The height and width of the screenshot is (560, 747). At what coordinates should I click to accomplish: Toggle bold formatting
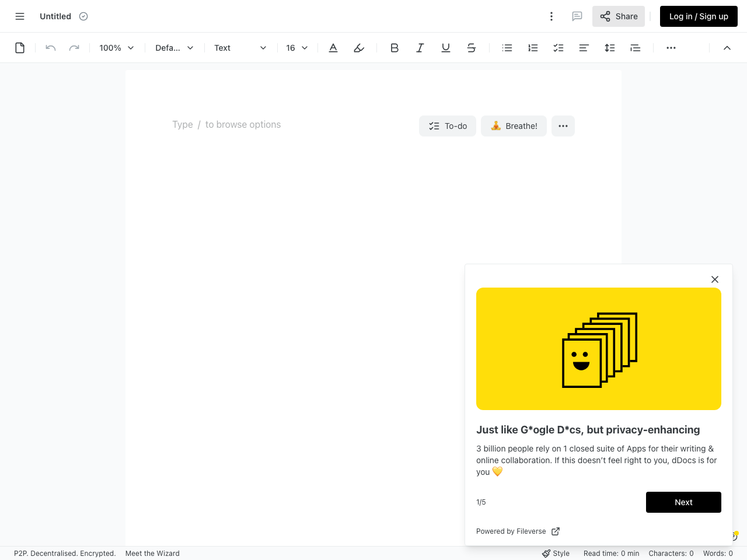[x=394, y=47]
